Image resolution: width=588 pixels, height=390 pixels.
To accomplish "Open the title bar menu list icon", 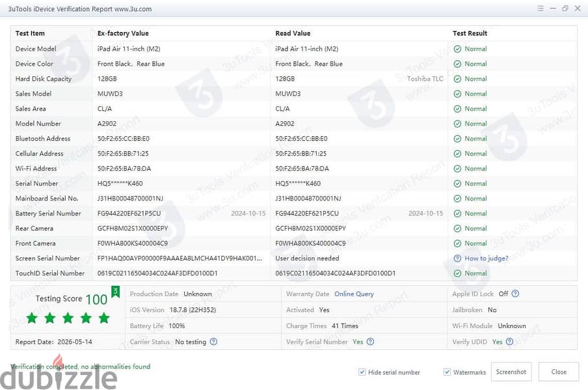I will [540, 8].
